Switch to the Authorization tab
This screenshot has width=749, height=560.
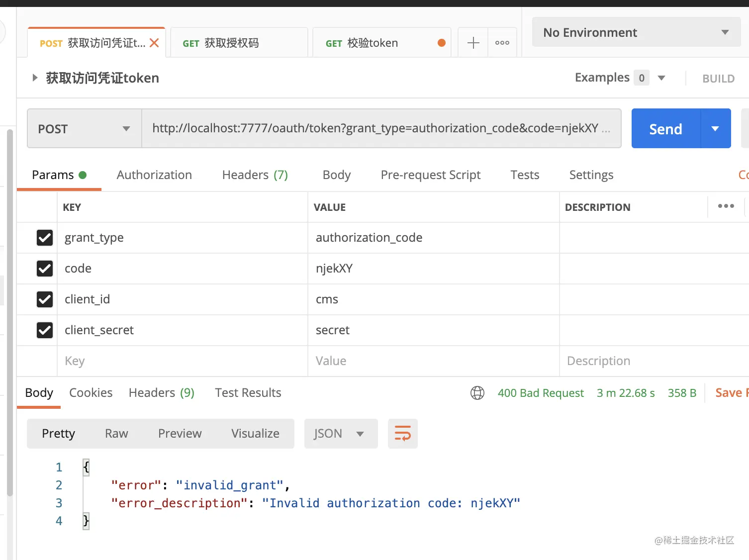point(154,175)
